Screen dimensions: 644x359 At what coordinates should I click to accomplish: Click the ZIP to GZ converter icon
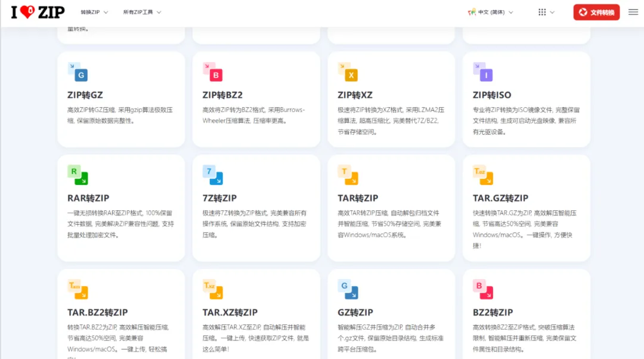(78, 72)
